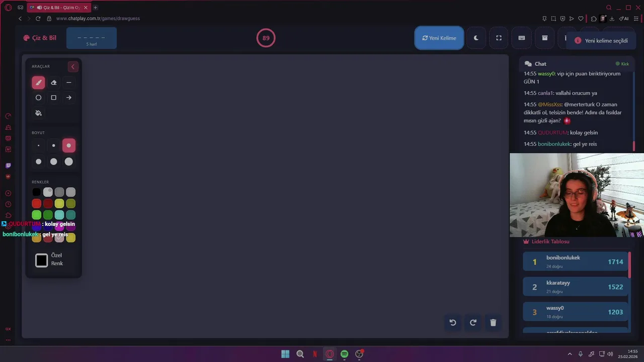644x362 pixels.
Task: Open the Twitch panel in Opera sidebar
Action: (x=8, y=165)
